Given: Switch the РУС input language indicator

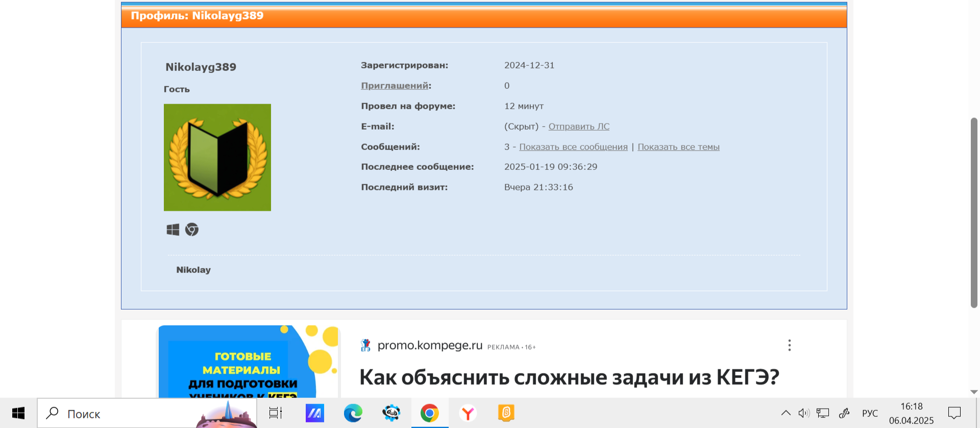Looking at the screenshot, I should 870,413.
